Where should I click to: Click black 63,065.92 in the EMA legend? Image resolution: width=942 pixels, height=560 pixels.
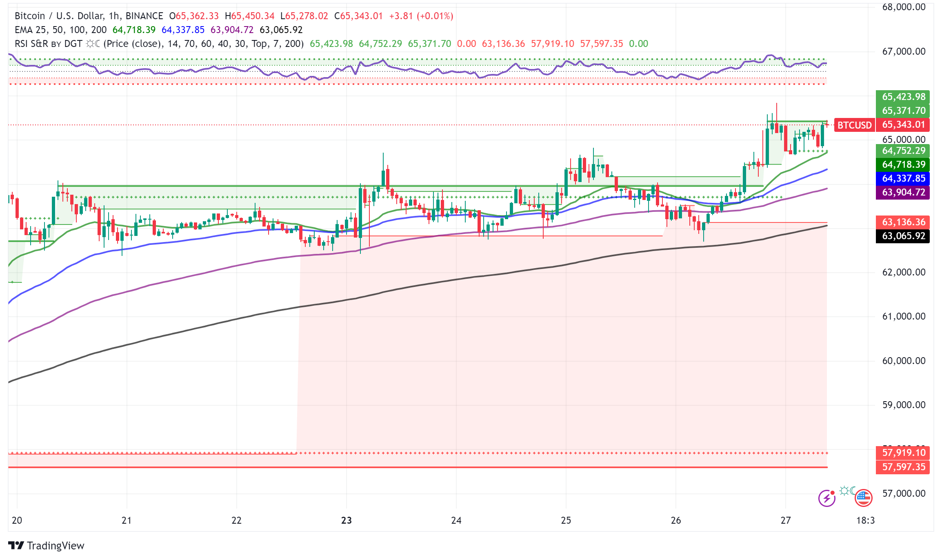281,30
